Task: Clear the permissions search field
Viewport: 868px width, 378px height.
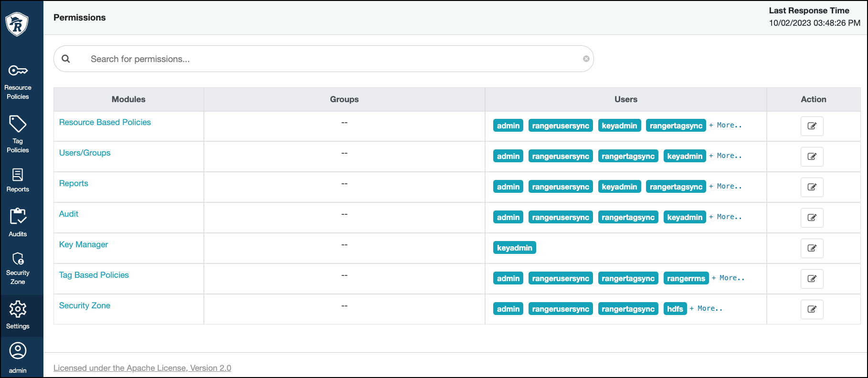Action: [x=586, y=59]
